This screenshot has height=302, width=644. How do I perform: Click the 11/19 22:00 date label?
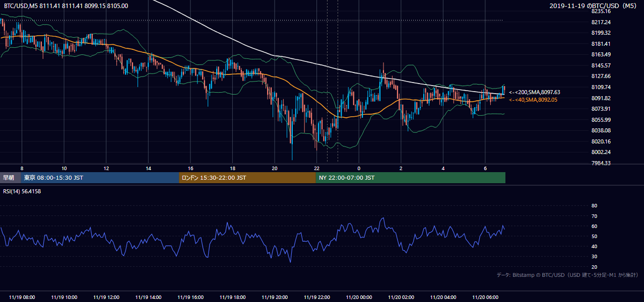point(316,297)
